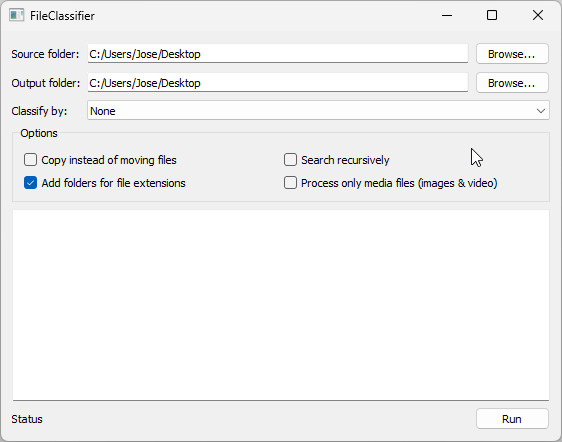This screenshot has height=442, width=562.
Task: Click the Options group box title
Action: (39, 133)
